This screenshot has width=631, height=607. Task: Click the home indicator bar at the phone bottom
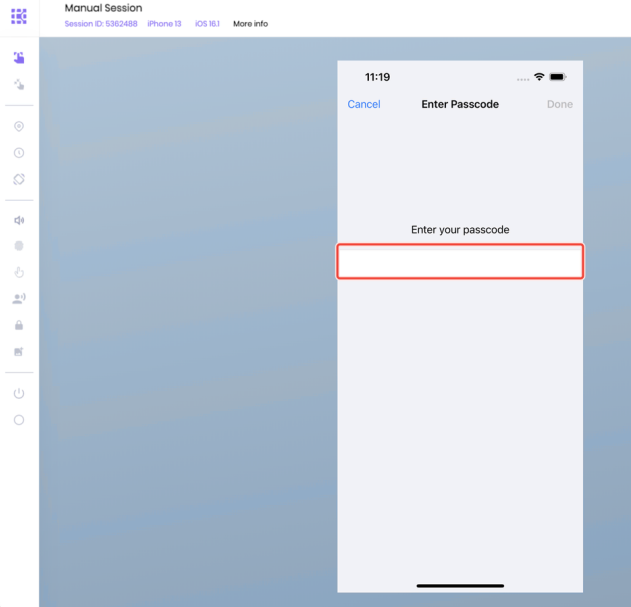pyautogui.click(x=460, y=586)
